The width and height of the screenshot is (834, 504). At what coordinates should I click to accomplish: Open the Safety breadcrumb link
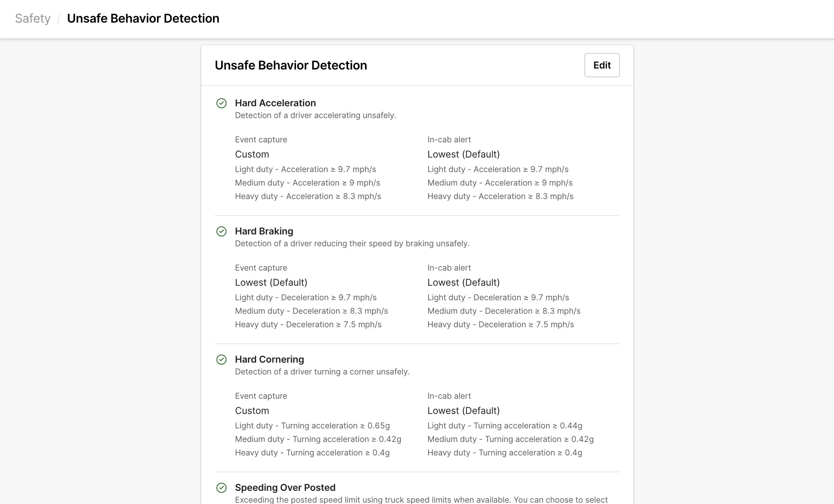click(32, 18)
